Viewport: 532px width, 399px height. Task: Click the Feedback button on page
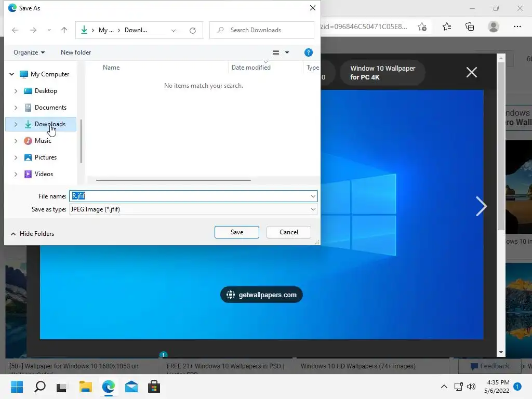click(489, 366)
